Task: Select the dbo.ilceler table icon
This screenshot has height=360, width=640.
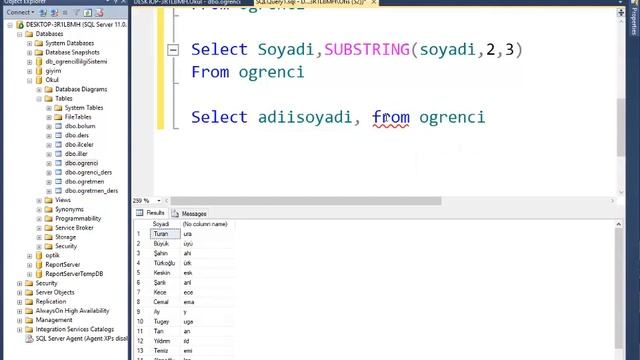Action: pyautogui.click(x=58, y=144)
